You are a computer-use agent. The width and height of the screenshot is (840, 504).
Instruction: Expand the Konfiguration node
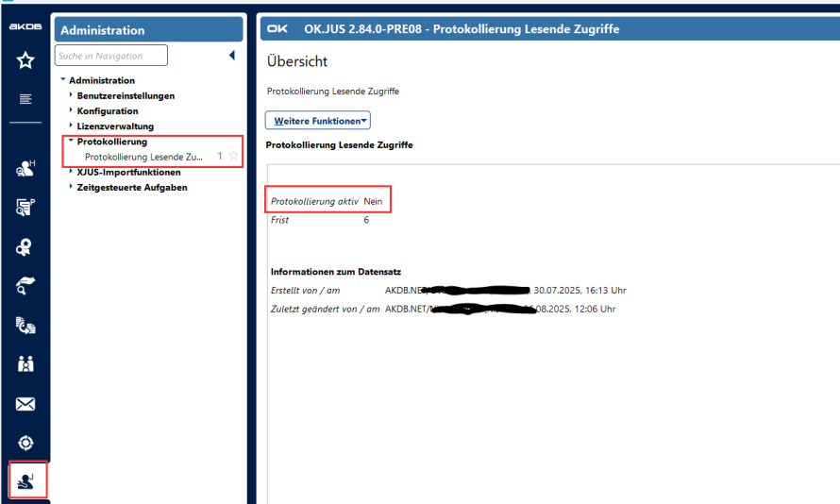71,109
